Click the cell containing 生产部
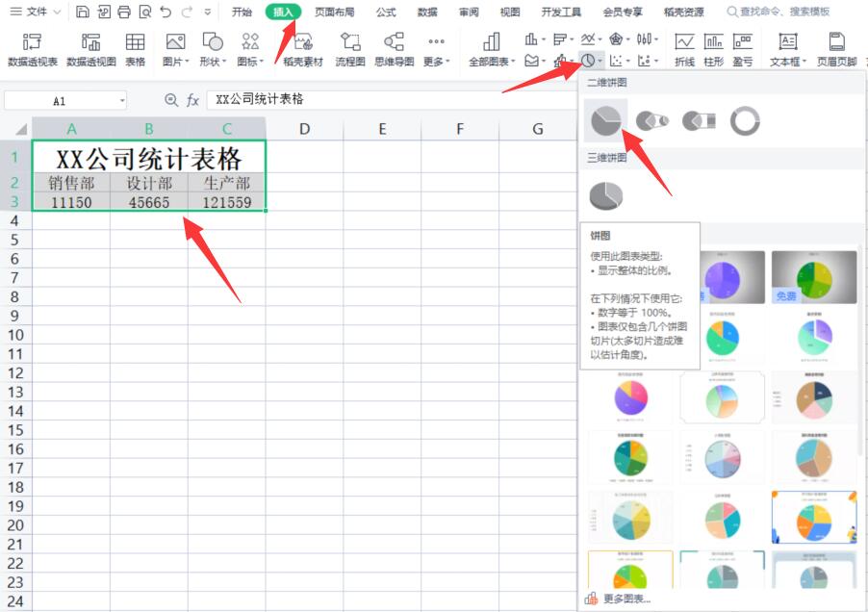This screenshot has height=612, width=868. pyautogui.click(x=227, y=183)
